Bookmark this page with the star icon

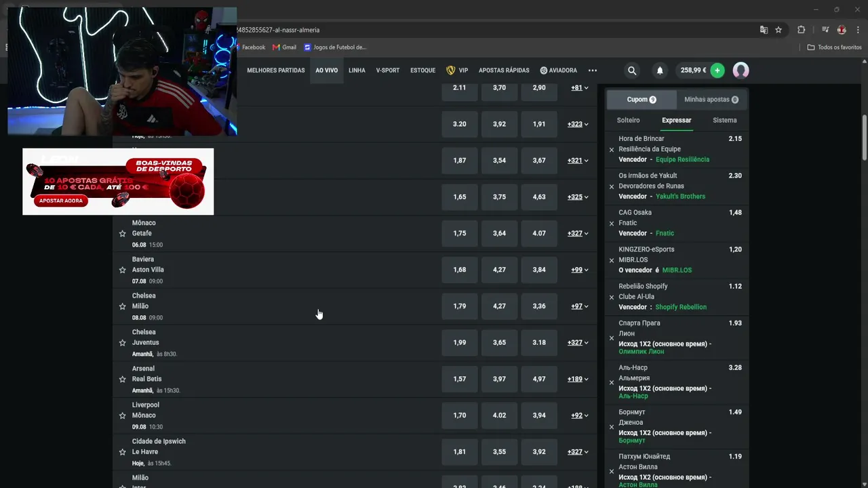coord(778,30)
